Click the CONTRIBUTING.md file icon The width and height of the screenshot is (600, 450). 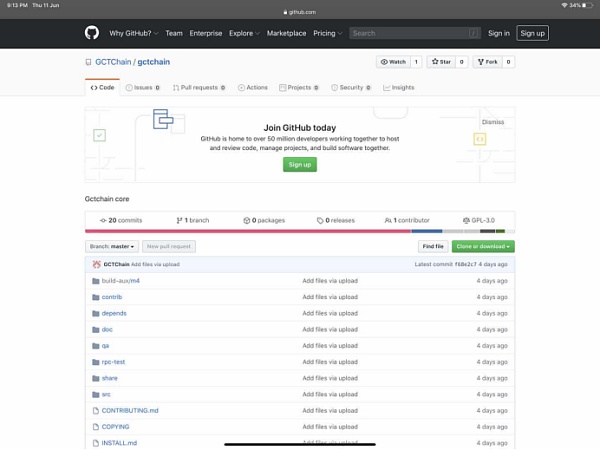point(95,411)
